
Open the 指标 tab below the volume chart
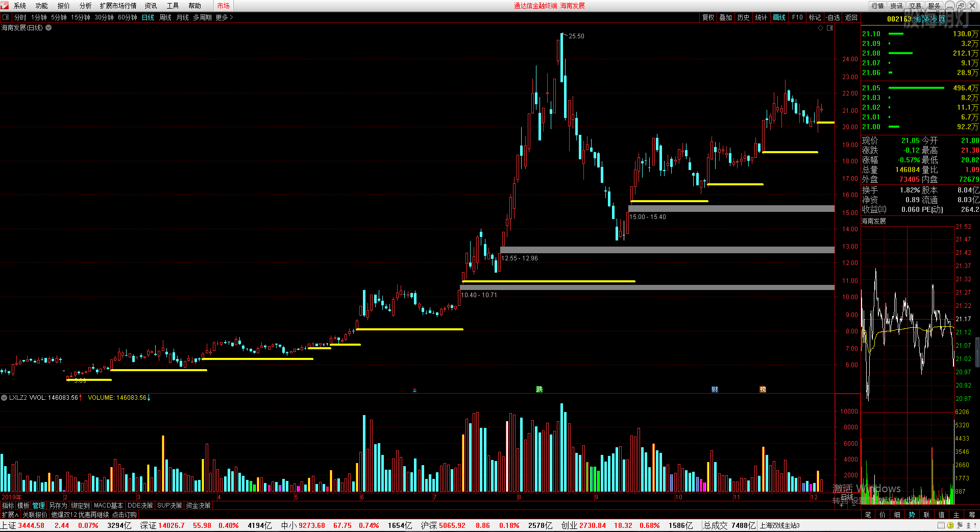click(8, 505)
